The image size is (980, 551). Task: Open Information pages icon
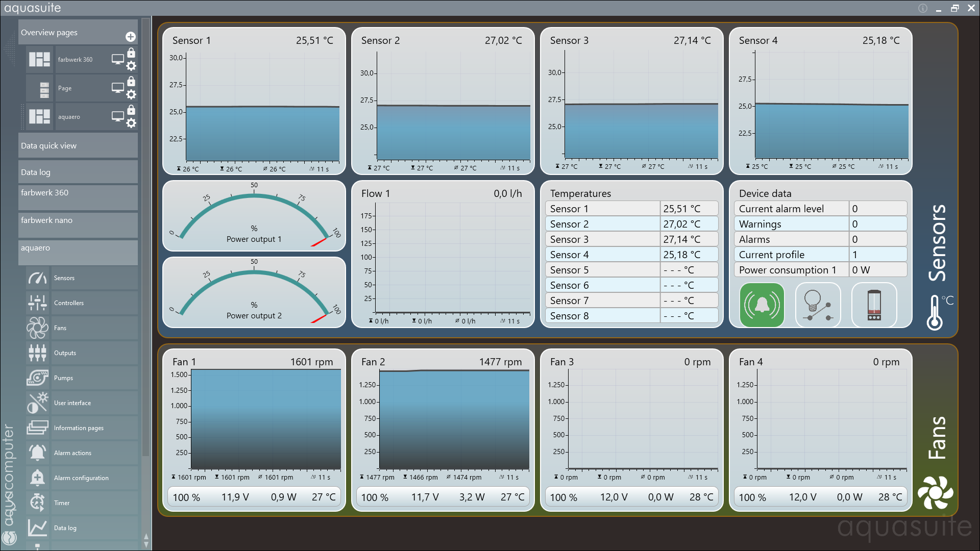[38, 428]
